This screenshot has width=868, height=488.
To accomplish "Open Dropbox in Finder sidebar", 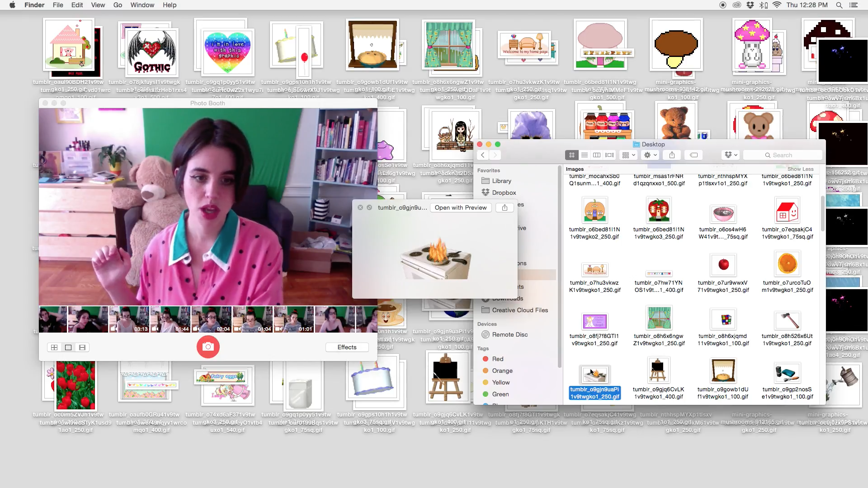I will pyautogui.click(x=504, y=192).
